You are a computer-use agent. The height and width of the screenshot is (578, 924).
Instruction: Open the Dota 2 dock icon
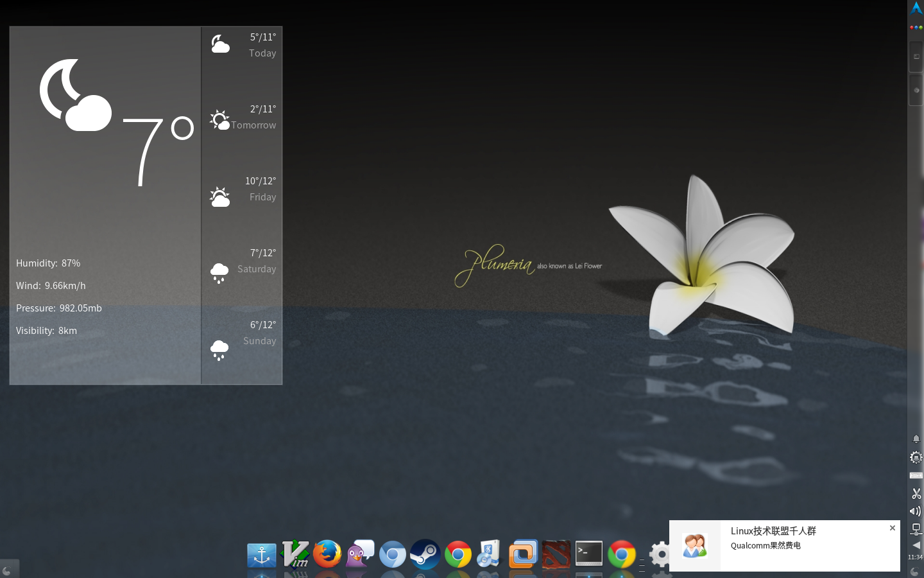(x=556, y=554)
